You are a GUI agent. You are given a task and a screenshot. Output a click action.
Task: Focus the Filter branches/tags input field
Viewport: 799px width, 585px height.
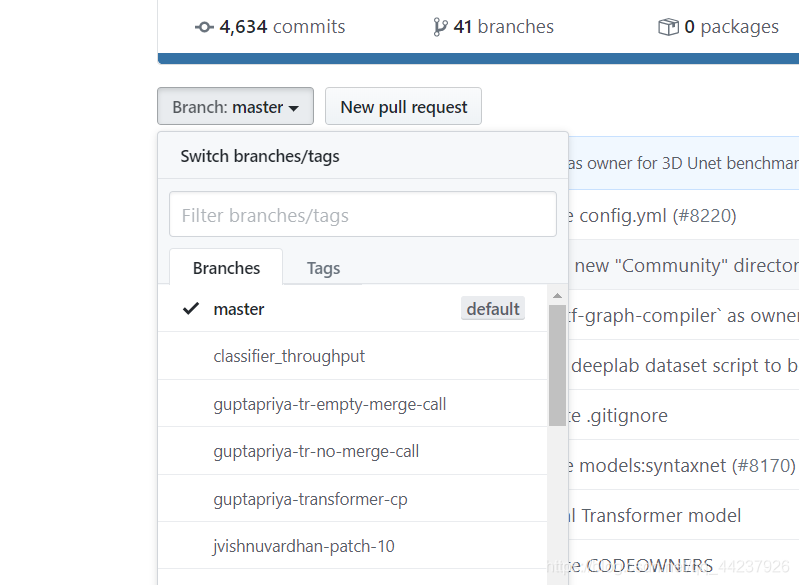(363, 215)
